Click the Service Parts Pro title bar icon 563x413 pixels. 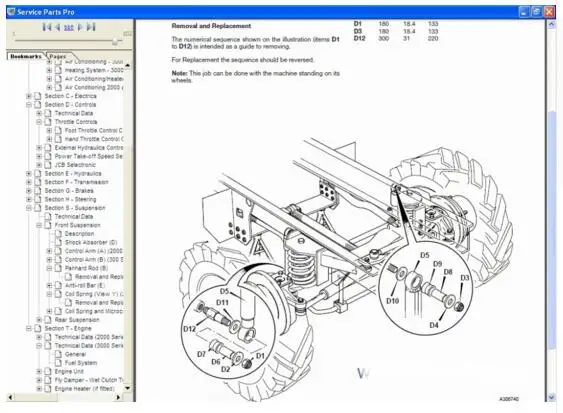point(11,12)
